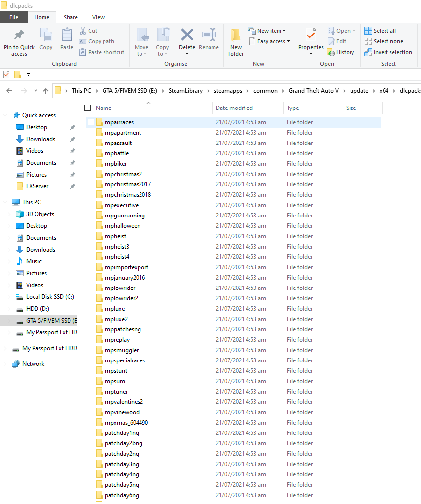This screenshot has width=421, height=504.
Task: Expand the Properties dropdown arrow
Action: tap(311, 54)
